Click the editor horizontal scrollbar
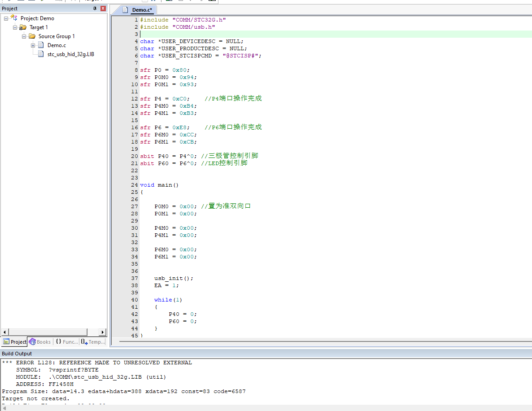The image size is (532, 411). tap(325, 341)
